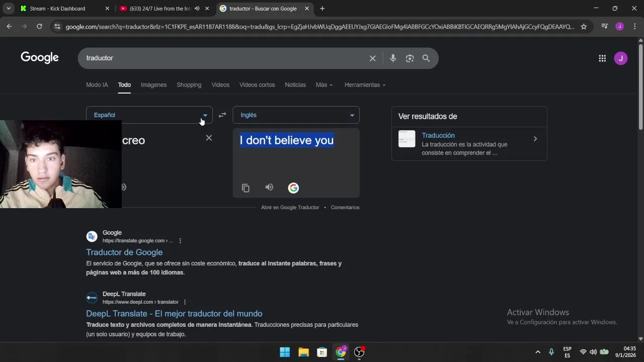Screen dimensions: 644x362
Task: Start voice search with microphone icon
Action: (393, 58)
